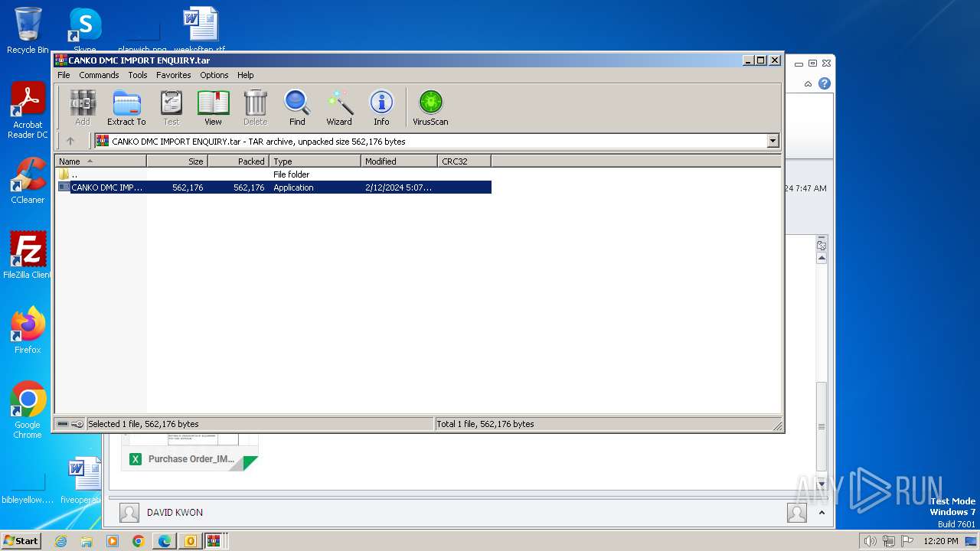Open the Commands menu
The height and width of the screenshot is (551, 980).
pyautogui.click(x=99, y=75)
